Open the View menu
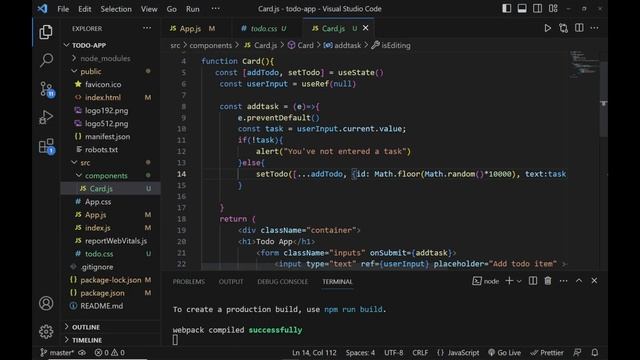This screenshot has height=360, width=640. coord(149,9)
